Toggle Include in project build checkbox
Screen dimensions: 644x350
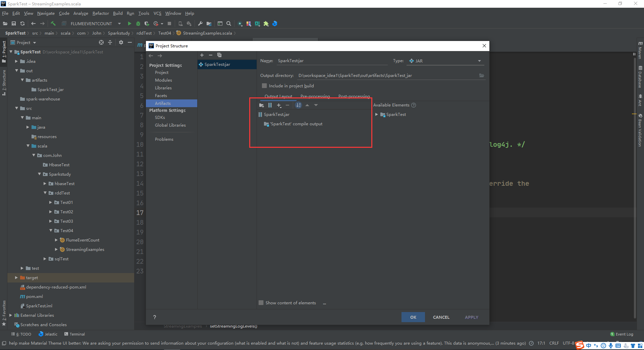tap(264, 86)
